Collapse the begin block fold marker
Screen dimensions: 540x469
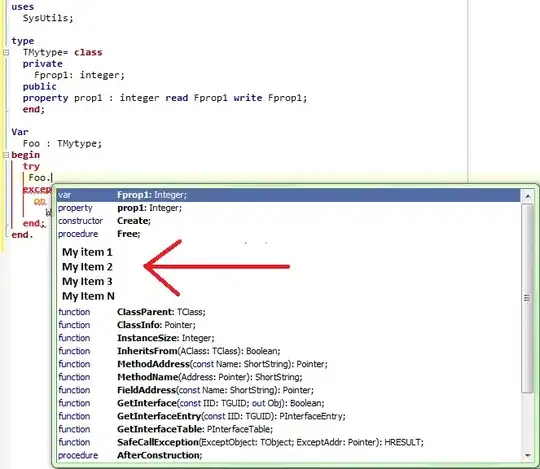(x=6, y=155)
